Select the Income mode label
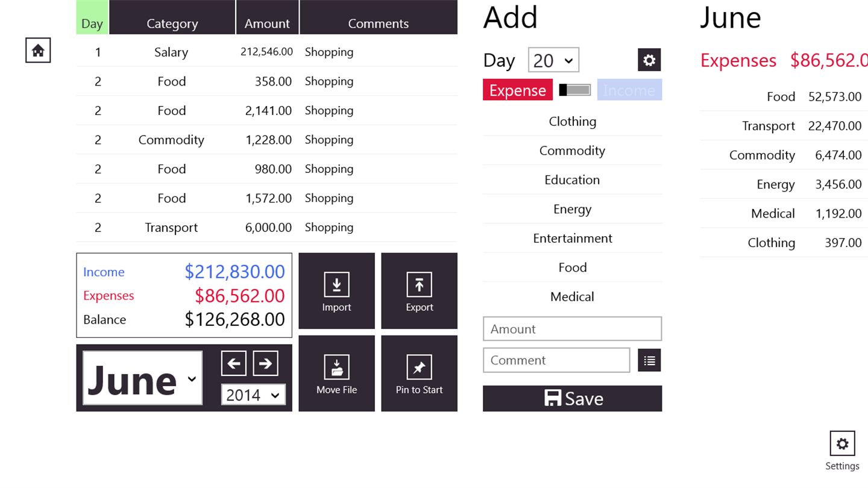Screen dimensions: 868x488 (x=629, y=90)
